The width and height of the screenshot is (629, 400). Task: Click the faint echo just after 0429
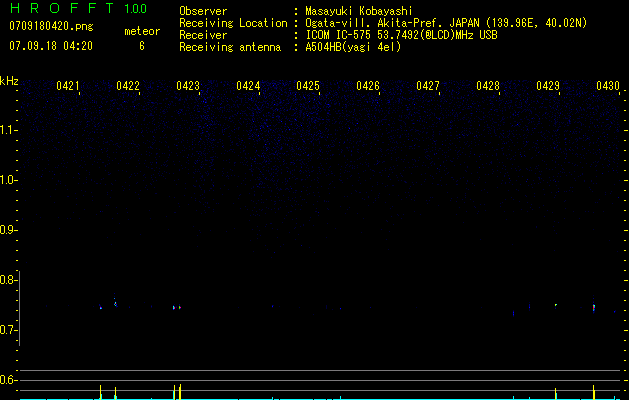(x=556, y=305)
